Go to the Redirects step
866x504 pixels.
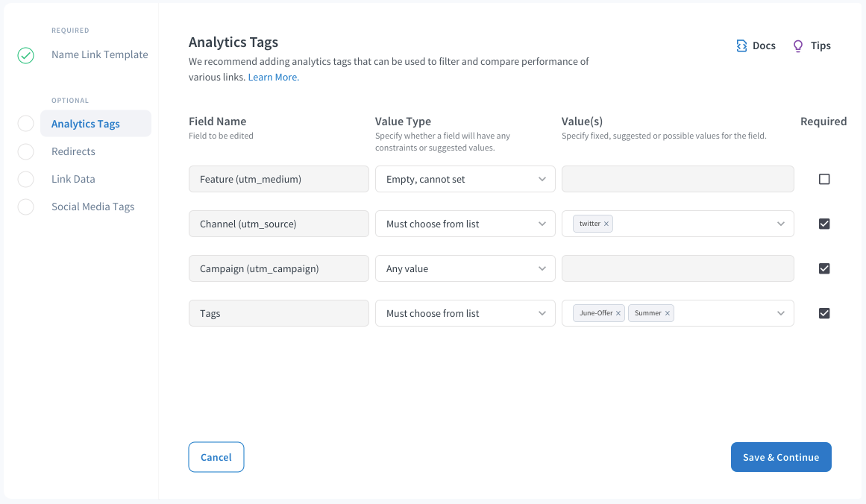click(x=73, y=151)
